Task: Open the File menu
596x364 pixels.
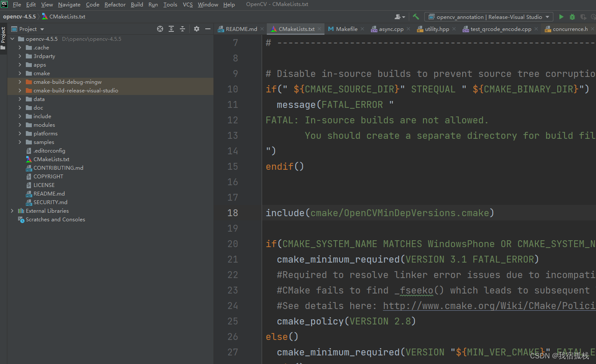Action: (x=17, y=4)
